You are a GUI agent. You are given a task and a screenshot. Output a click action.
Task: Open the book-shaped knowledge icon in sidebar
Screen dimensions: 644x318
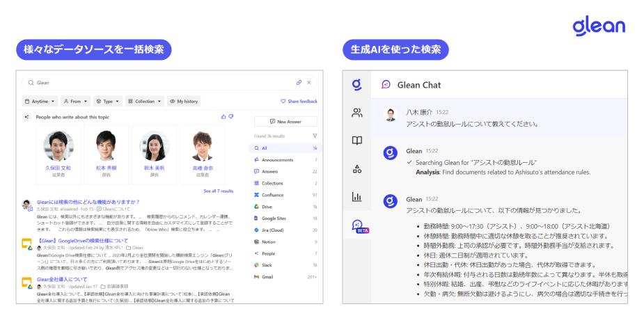pos(356,141)
